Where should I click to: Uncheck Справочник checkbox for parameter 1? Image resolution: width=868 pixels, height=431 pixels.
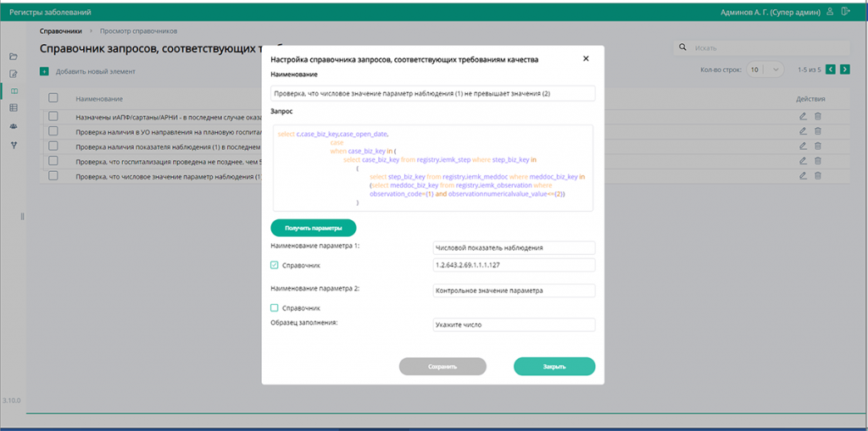pos(274,265)
